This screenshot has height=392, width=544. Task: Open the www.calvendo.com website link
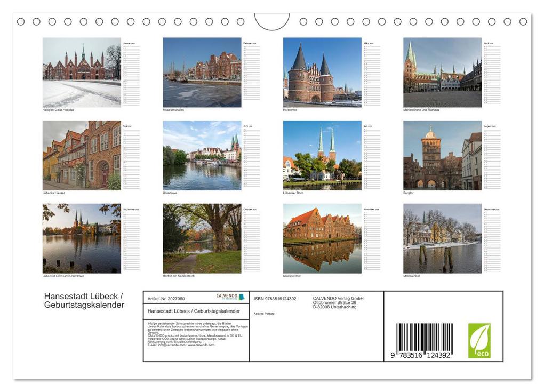click(201, 343)
